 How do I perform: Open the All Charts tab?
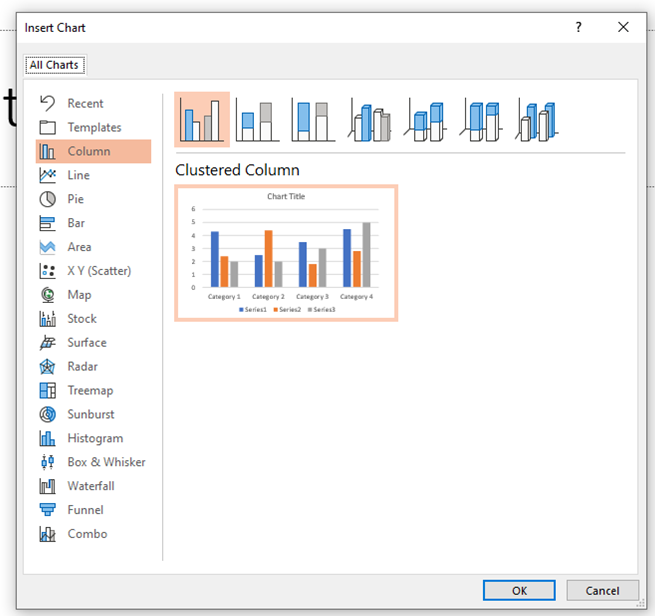click(55, 66)
